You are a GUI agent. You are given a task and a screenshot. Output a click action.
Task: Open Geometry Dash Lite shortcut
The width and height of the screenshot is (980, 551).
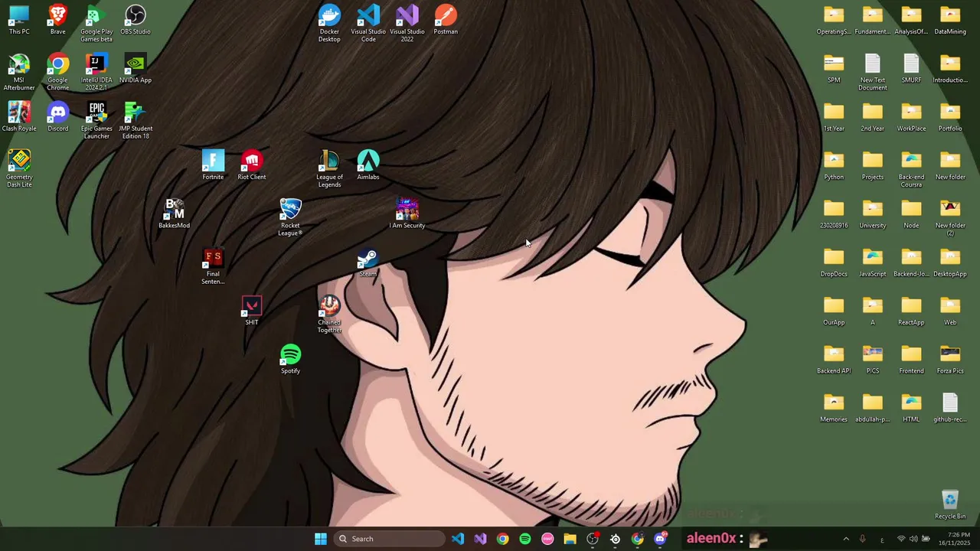click(19, 168)
